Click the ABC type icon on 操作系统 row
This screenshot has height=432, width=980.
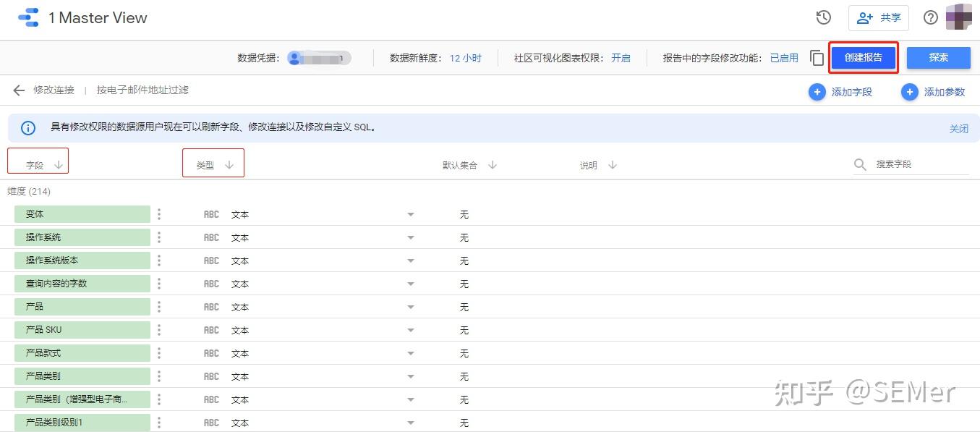point(210,237)
